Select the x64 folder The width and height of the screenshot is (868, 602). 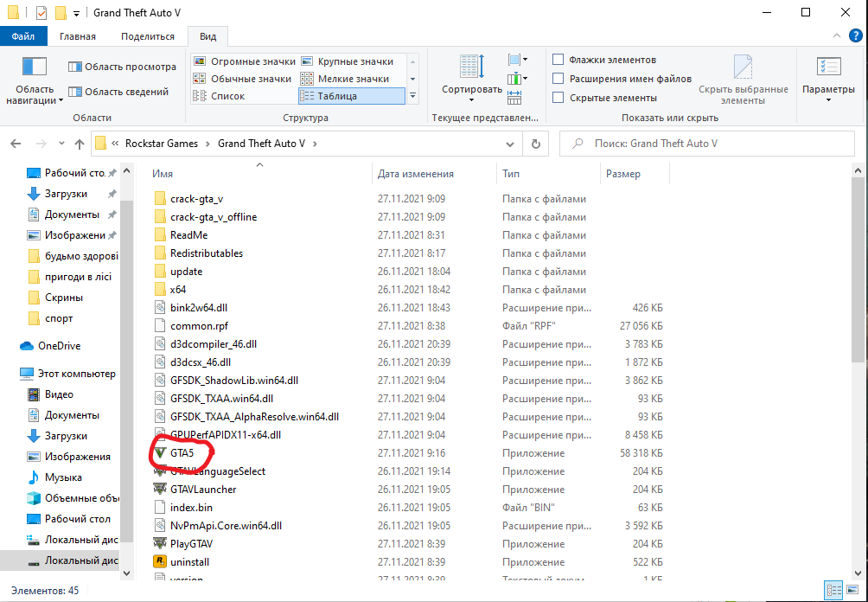click(x=178, y=290)
